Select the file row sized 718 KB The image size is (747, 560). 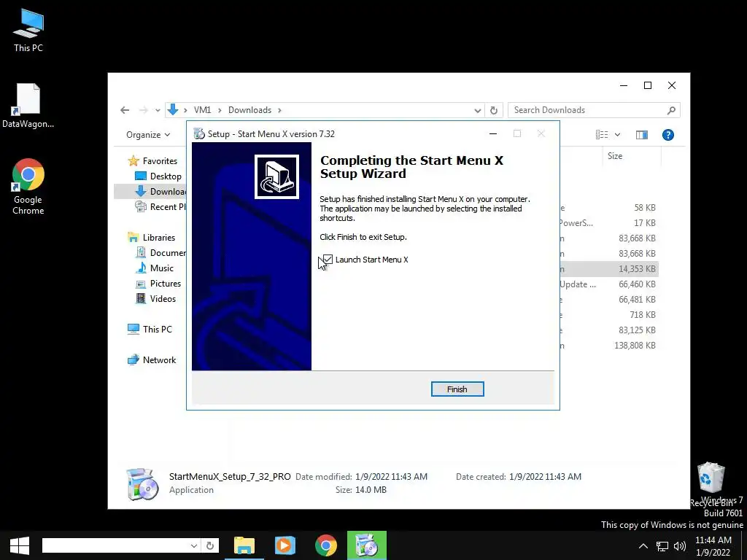[609, 315]
